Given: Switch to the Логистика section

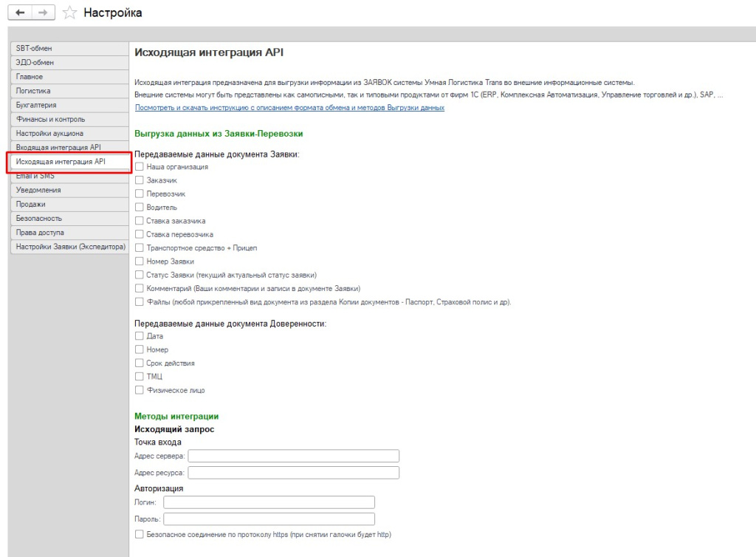Looking at the screenshot, I should point(69,91).
